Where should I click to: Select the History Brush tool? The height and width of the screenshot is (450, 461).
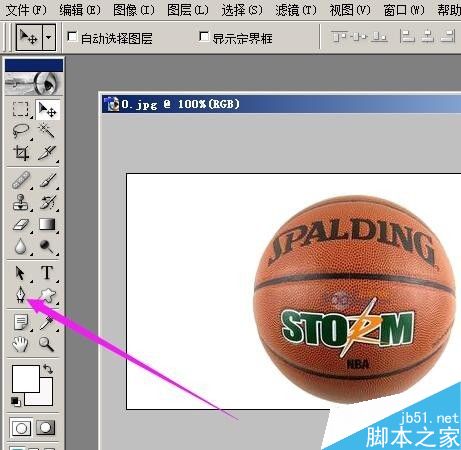pos(47,202)
